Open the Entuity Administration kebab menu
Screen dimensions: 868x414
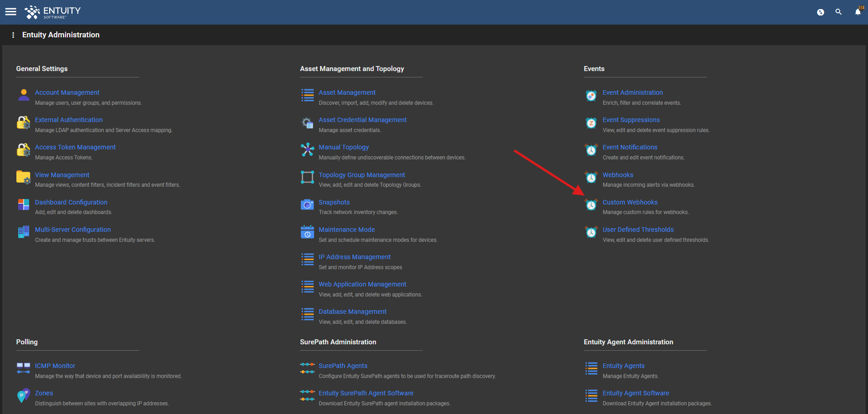click(13, 35)
